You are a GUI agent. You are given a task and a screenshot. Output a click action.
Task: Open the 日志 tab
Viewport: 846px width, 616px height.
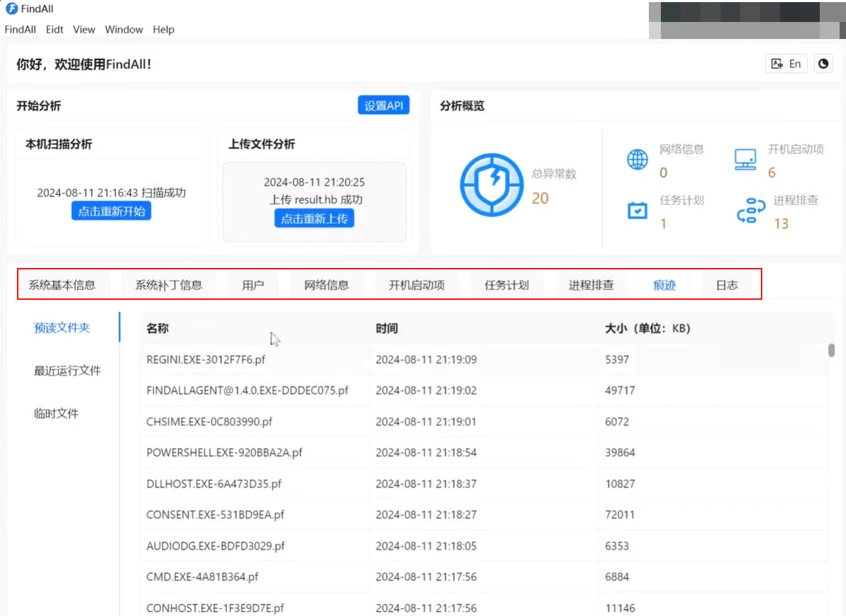727,285
